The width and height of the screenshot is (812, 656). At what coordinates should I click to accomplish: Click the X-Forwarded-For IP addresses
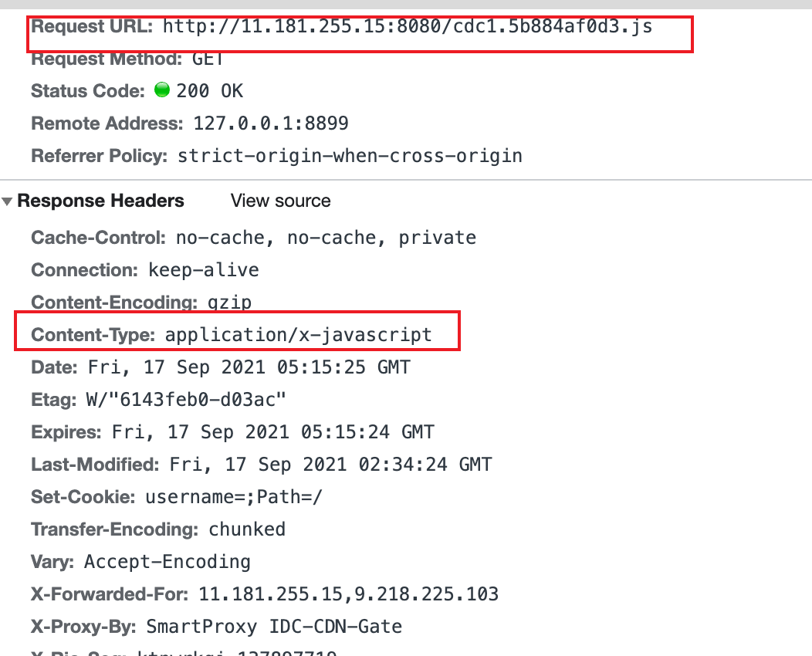point(349,594)
